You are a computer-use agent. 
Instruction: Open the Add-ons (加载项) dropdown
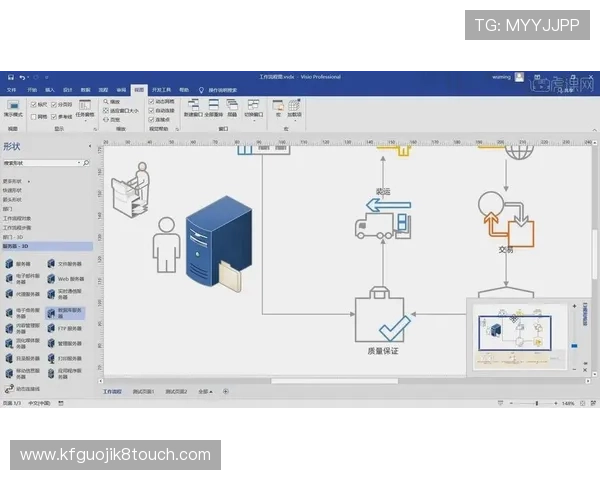point(294,109)
